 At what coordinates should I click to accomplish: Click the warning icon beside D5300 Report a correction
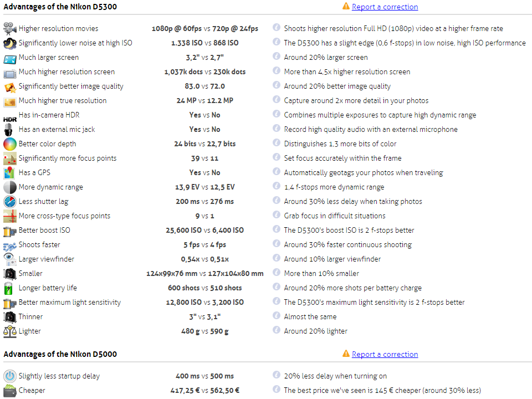point(346,6)
